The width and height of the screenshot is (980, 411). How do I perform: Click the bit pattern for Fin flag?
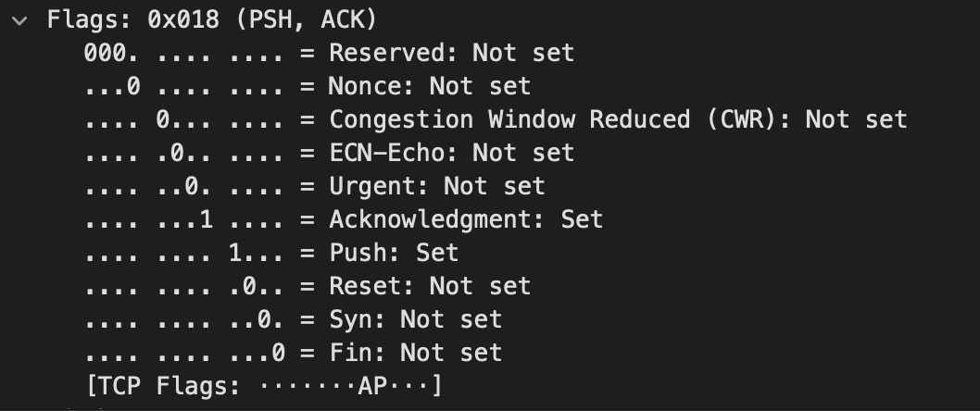point(184,353)
